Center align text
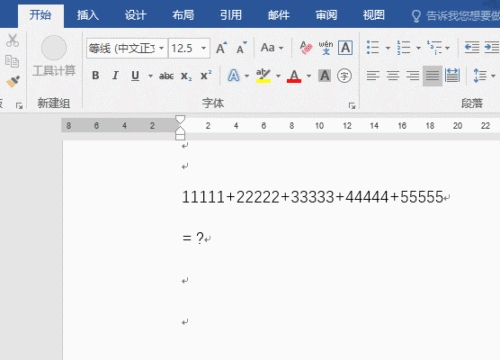This screenshot has width=500, height=360. coord(393,76)
